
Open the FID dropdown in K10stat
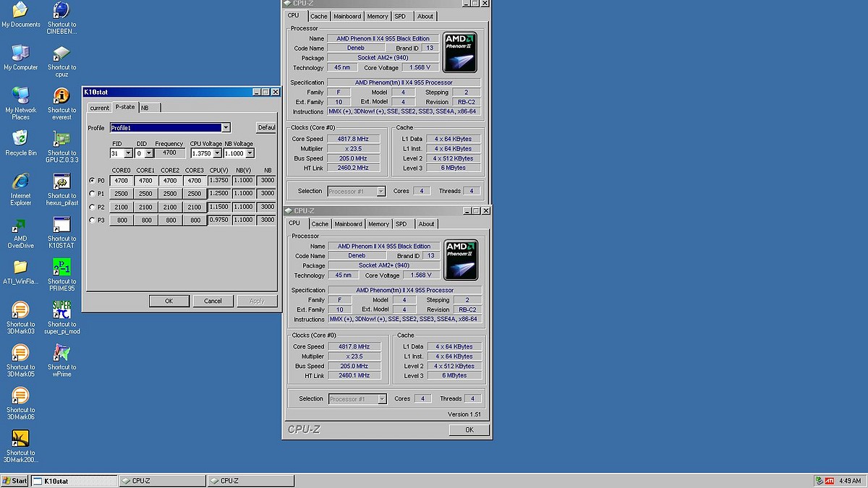coord(128,153)
